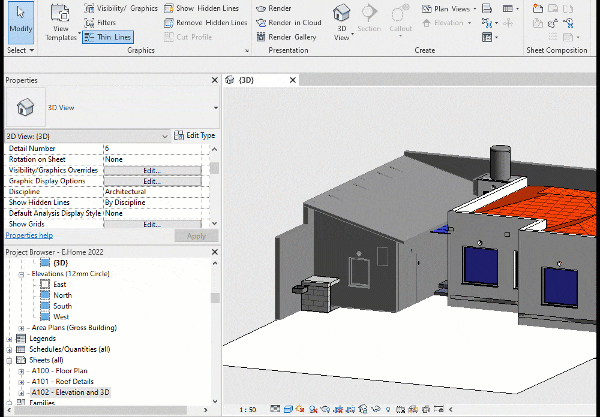Image resolution: width=600 pixels, height=417 pixels.
Task: Open View Templates dropdown
Action: click(x=61, y=22)
